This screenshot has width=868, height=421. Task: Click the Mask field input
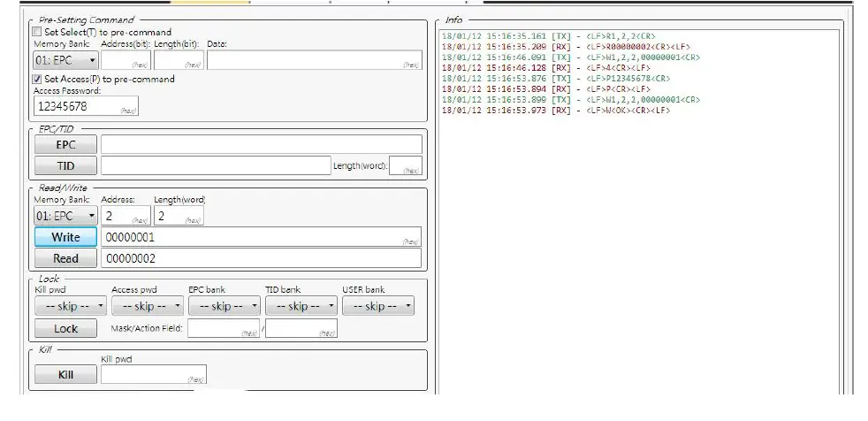pyautogui.click(x=224, y=328)
